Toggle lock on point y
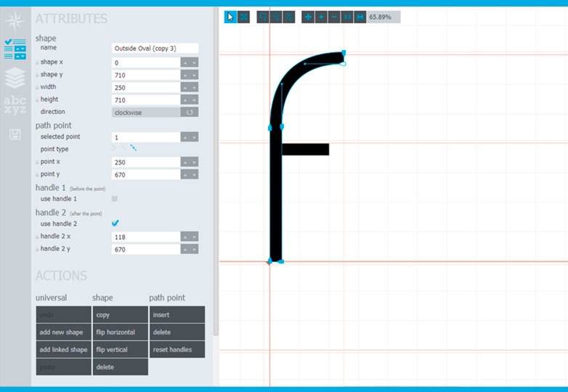 (x=37, y=174)
